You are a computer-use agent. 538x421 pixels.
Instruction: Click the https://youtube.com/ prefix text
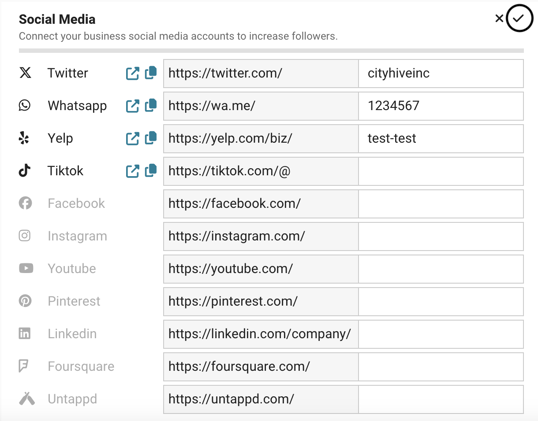click(x=231, y=269)
